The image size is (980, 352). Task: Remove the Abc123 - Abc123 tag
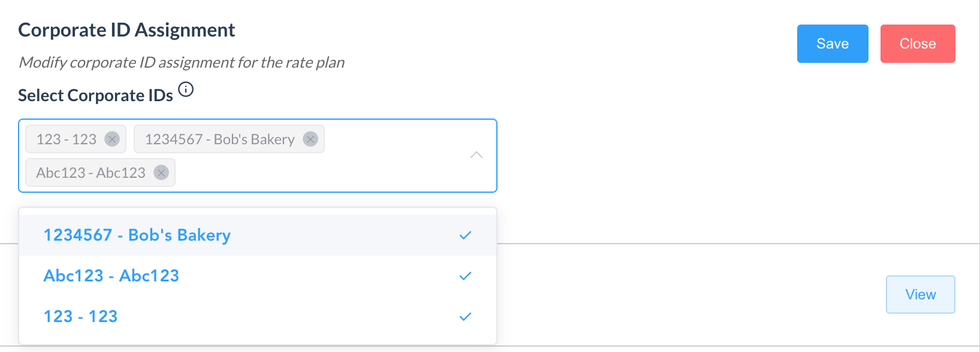pyautogui.click(x=161, y=173)
